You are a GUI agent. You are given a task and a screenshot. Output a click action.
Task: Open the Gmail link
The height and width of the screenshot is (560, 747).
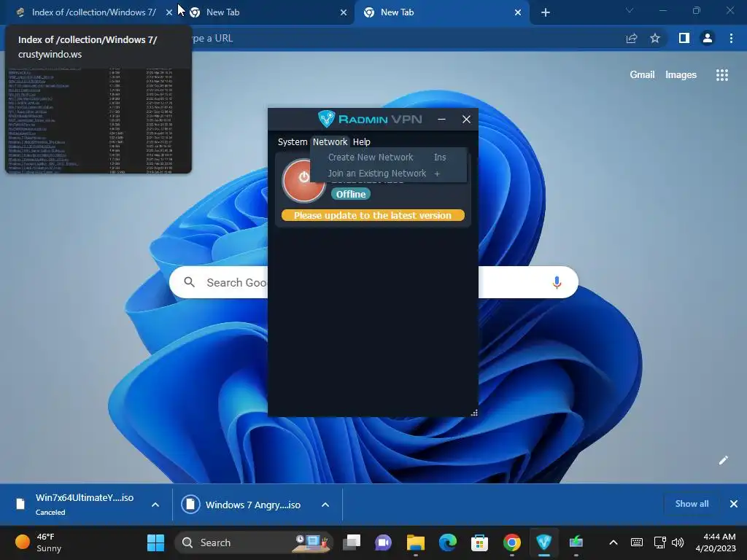[642, 75]
